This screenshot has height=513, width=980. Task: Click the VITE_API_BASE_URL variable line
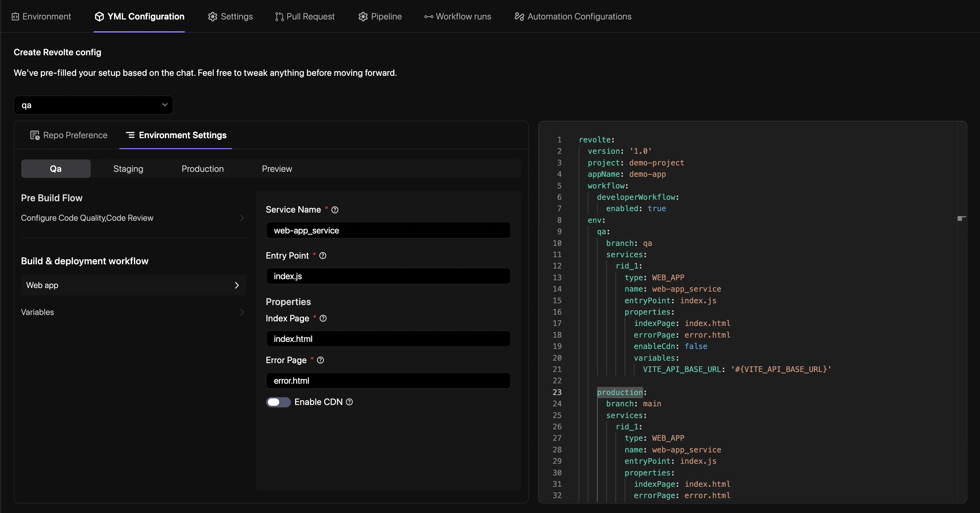point(737,369)
